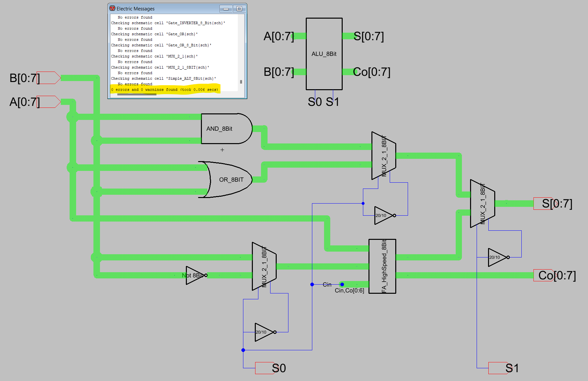588x381 pixels.
Task: Click the Cin,Co[0:6] bus label
Action: click(x=349, y=290)
